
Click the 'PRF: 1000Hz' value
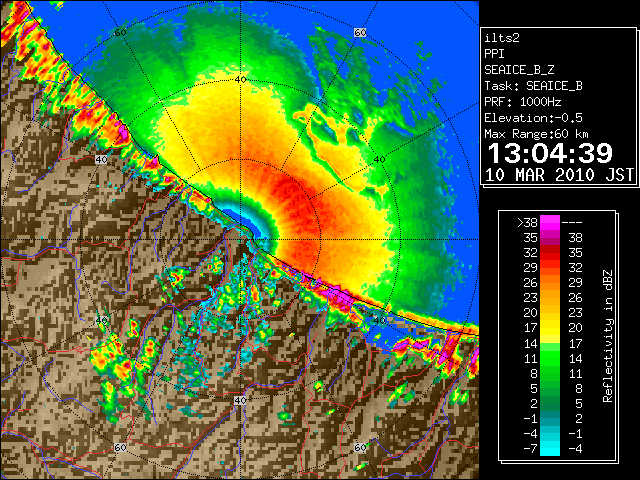point(522,102)
